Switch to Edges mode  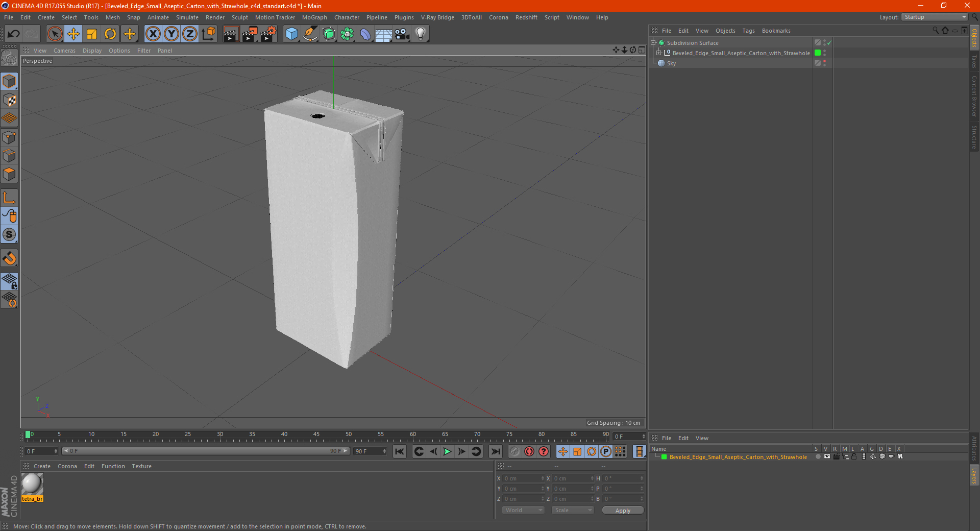click(9, 156)
